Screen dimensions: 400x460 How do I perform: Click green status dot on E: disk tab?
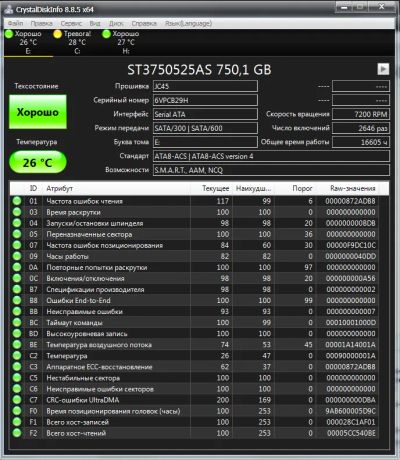tap(9, 34)
